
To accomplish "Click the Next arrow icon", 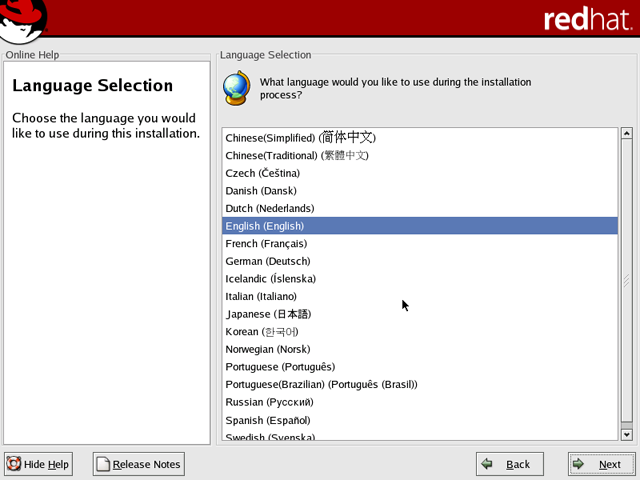I will [x=579, y=464].
